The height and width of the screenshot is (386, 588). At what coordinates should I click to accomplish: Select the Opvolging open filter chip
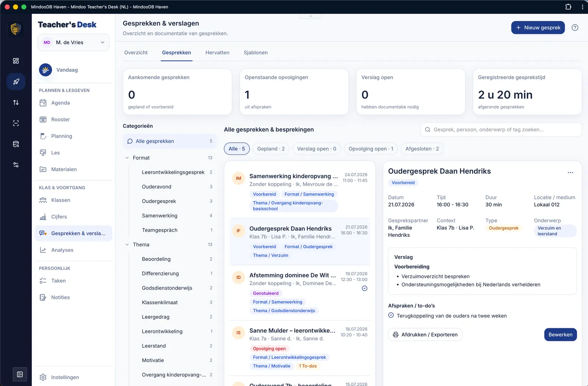(371, 149)
